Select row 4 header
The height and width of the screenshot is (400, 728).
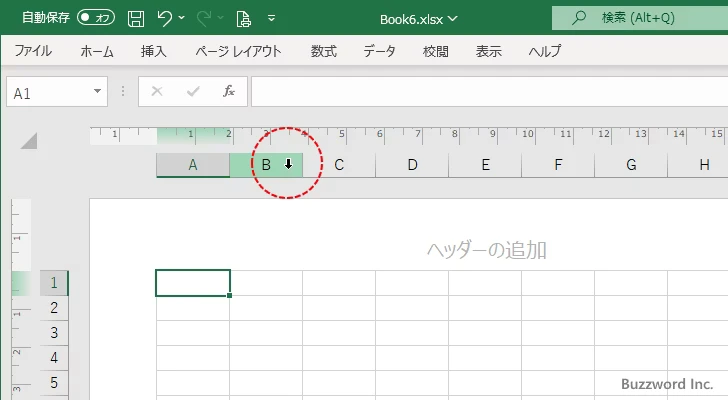click(x=54, y=358)
